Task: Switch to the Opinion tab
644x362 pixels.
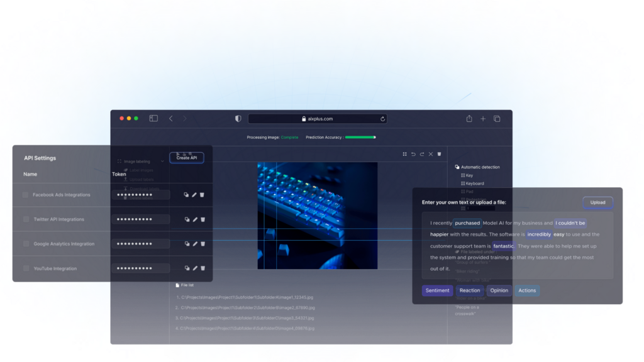Action: [x=499, y=290]
